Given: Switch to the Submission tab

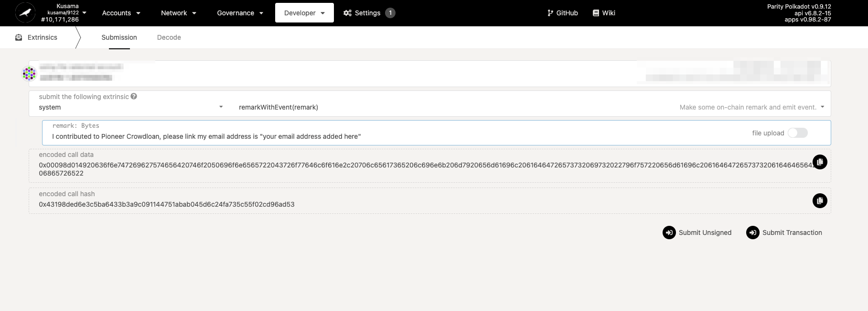Looking at the screenshot, I should [119, 37].
